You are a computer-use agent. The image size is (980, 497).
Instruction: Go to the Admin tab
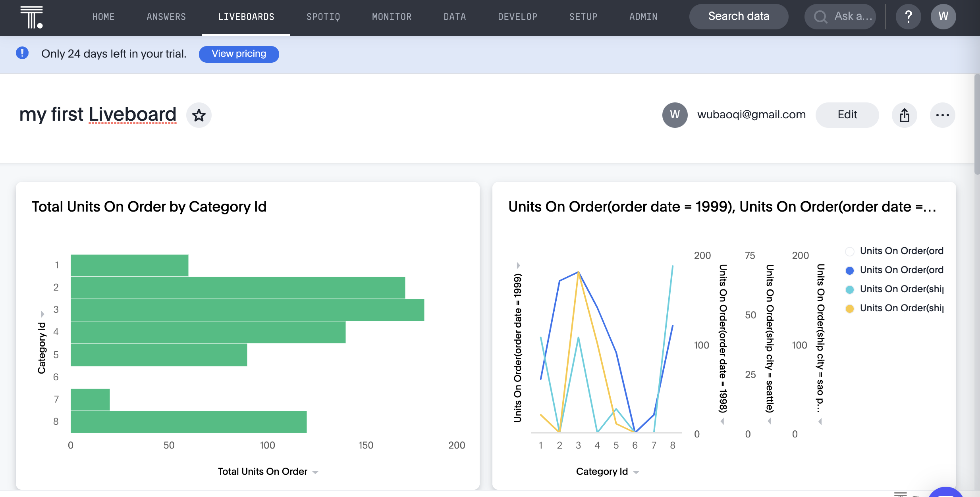(643, 17)
